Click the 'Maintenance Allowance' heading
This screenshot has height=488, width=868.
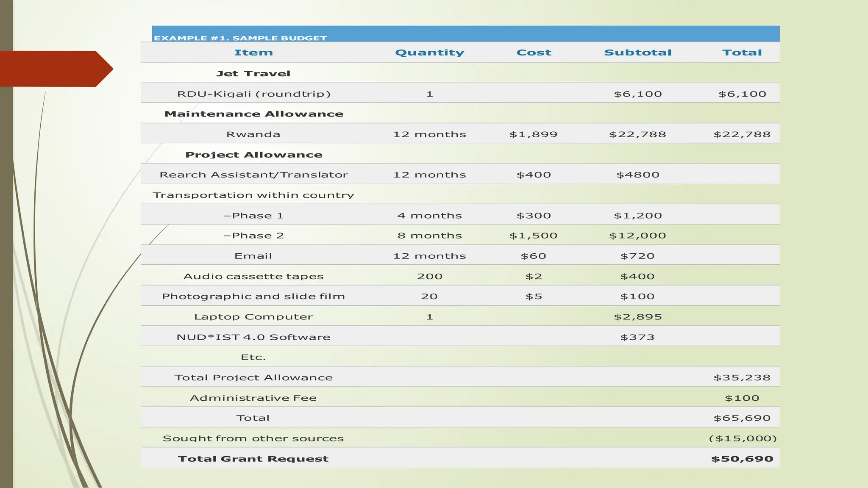pos(253,114)
